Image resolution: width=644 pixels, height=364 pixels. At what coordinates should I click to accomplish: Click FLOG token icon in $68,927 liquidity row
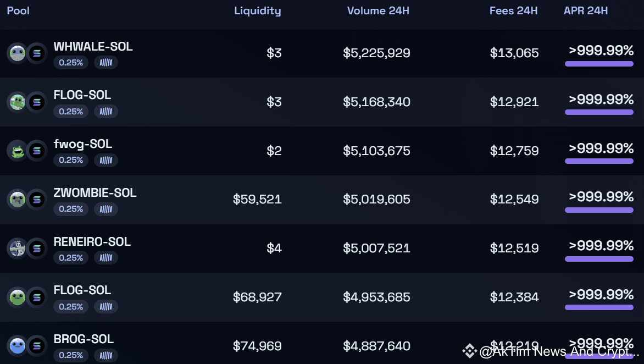pyautogui.click(x=17, y=297)
